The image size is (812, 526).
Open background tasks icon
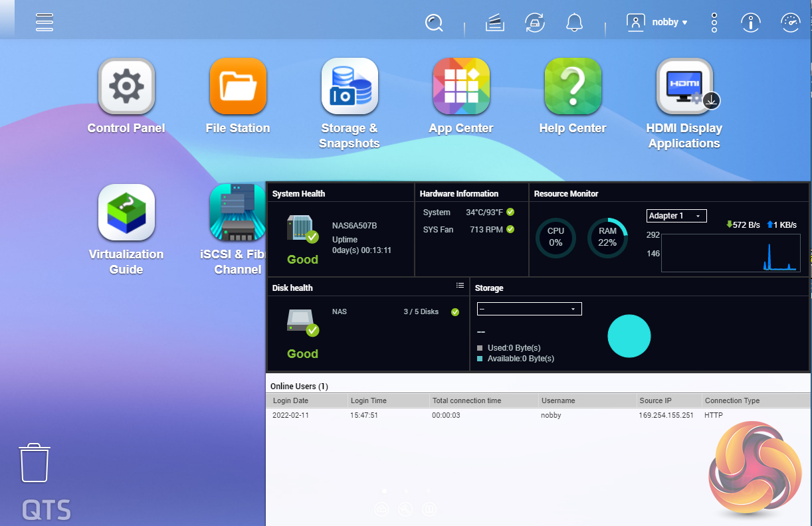(x=494, y=23)
